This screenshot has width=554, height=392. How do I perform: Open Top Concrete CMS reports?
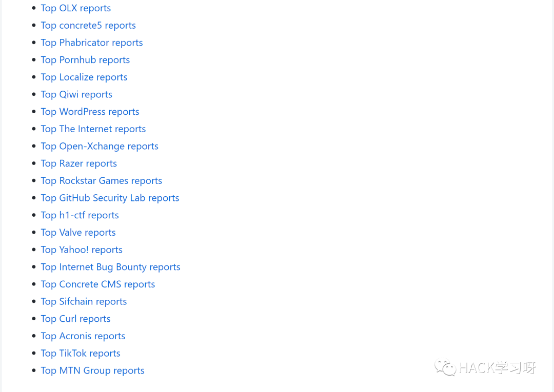coord(97,285)
